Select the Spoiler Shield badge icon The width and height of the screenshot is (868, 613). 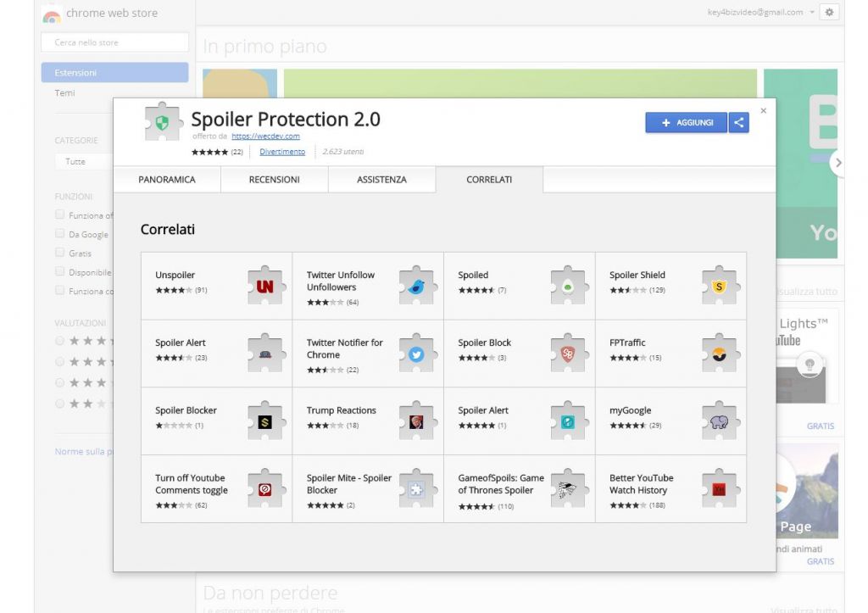[x=720, y=286]
